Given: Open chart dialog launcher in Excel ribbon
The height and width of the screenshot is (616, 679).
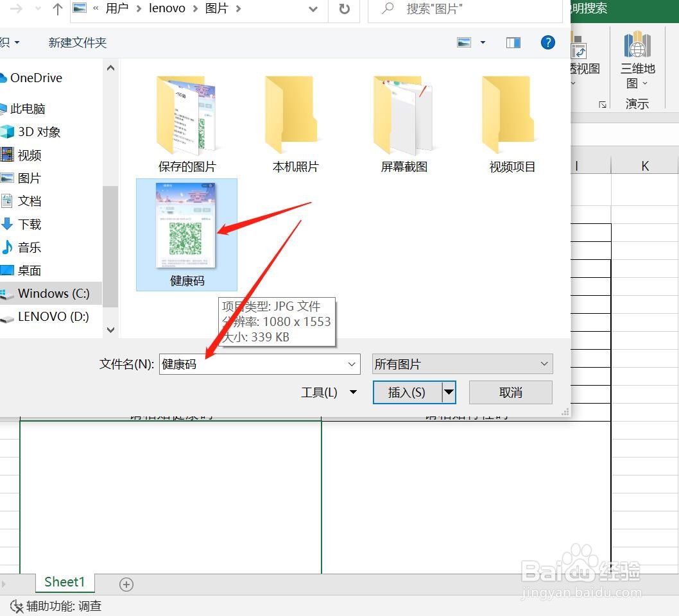Looking at the screenshot, I should (x=603, y=105).
